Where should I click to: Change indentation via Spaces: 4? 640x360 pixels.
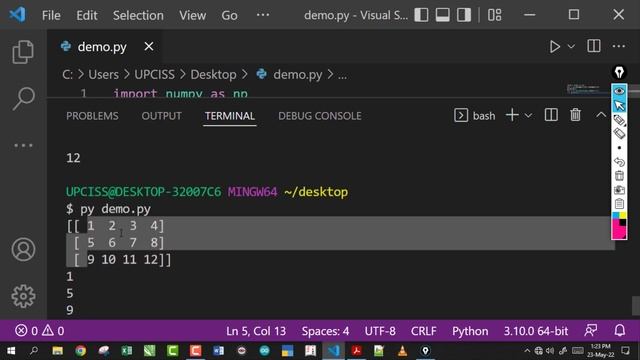(x=325, y=331)
